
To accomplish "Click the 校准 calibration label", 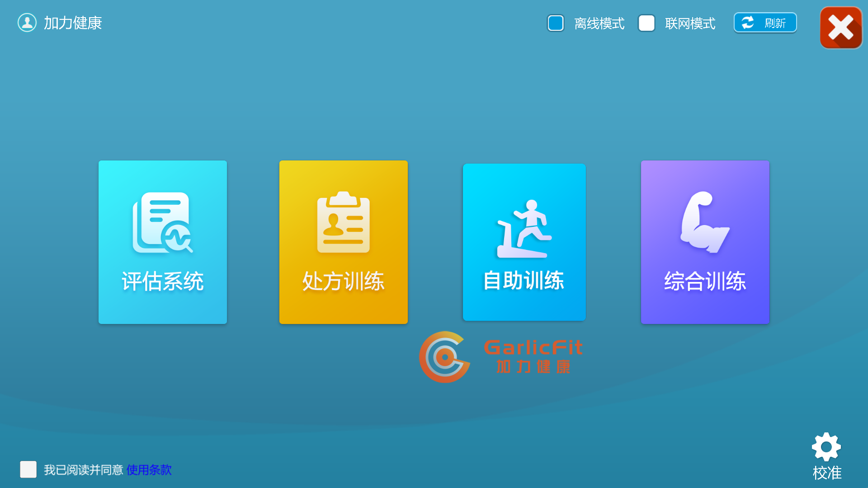I will (827, 473).
